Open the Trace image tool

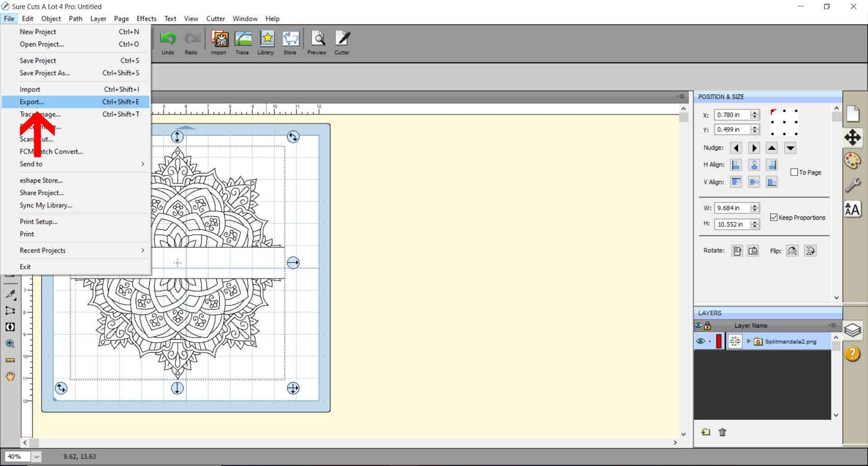tap(242, 39)
